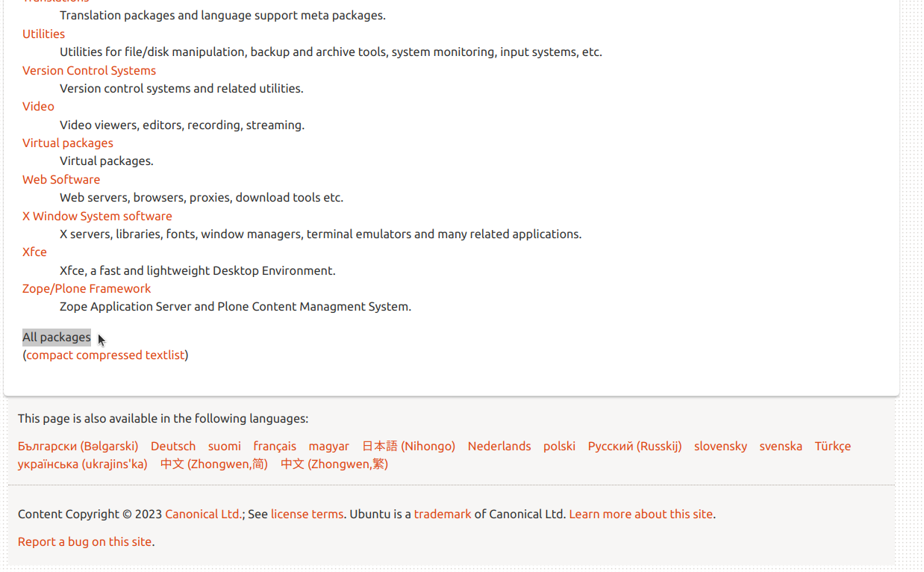Select the Web Software category
The height and width of the screenshot is (572, 924).
point(61,179)
